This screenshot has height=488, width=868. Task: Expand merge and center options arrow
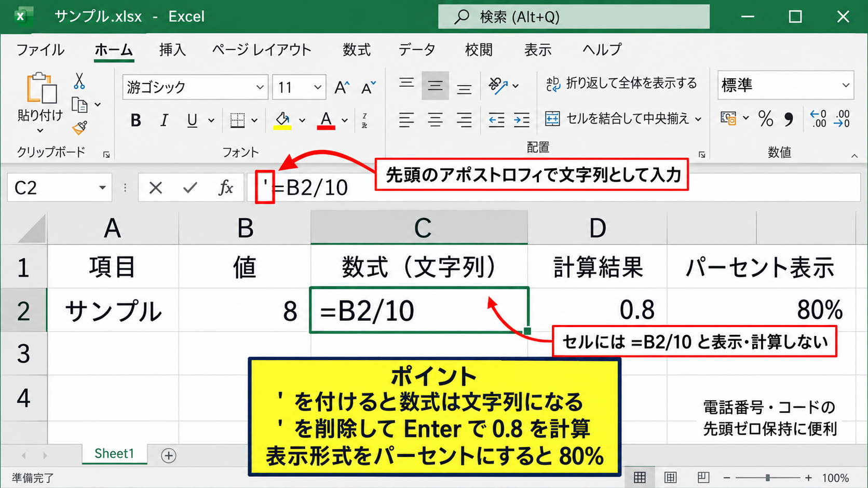coord(698,119)
